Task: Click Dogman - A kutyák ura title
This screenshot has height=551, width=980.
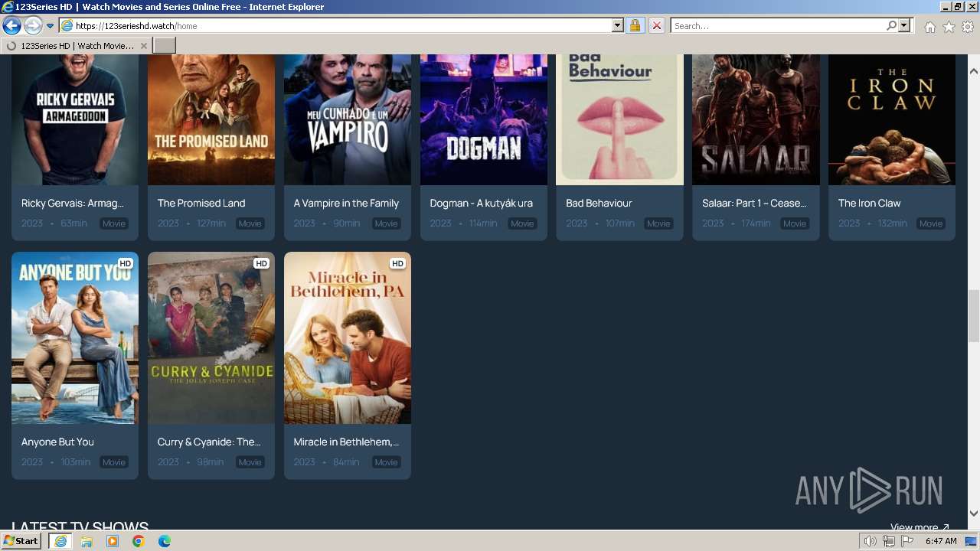Action: coord(481,203)
